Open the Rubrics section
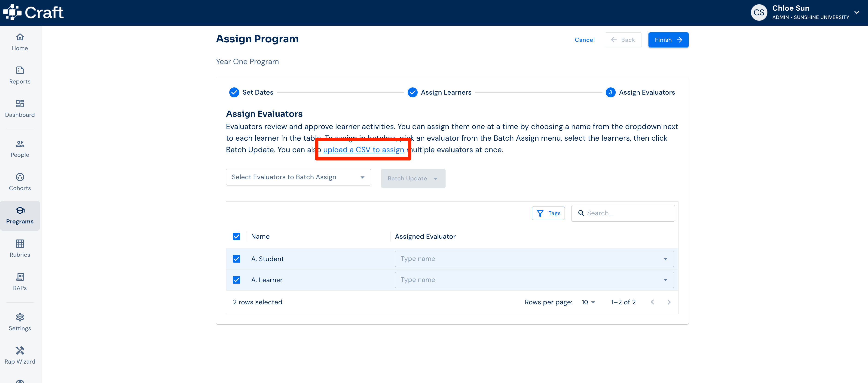This screenshot has height=383, width=868. pyautogui.click(x=20, y=249)
